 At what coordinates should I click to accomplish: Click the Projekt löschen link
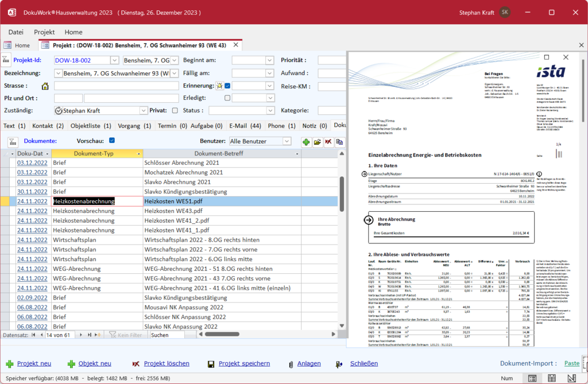point(167,363)
